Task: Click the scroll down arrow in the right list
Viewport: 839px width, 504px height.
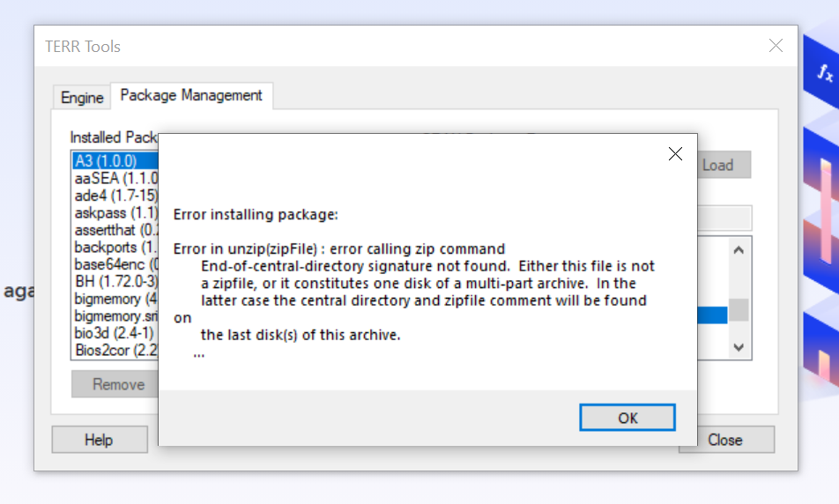Action: click(739, 347)
